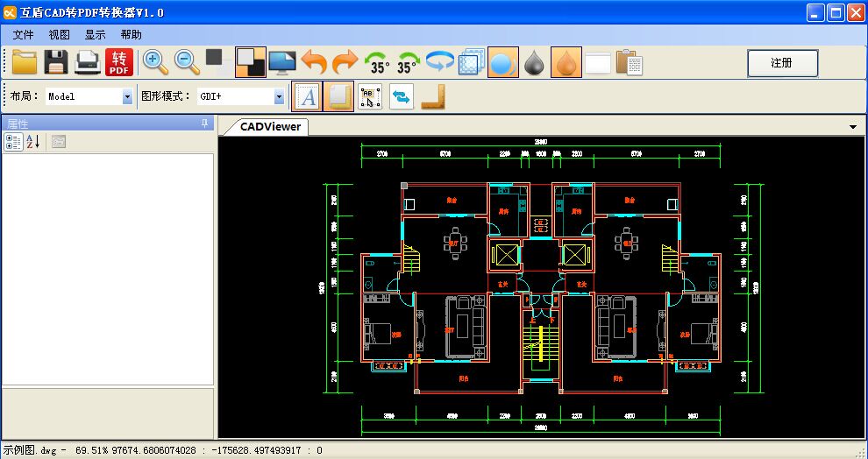The height and width of the screenshot is (459, 868).
Task: Save using the floppy disk icon
Action: pos(56,62)
